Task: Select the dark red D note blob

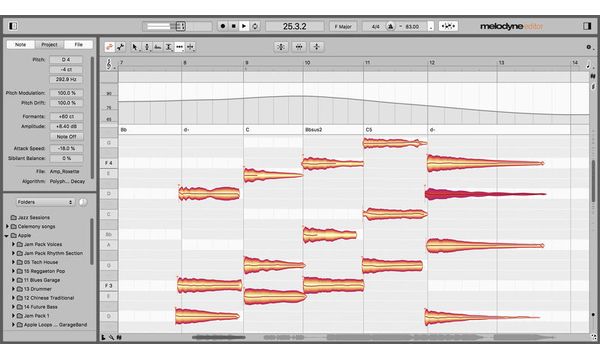Action: [485, 194]
